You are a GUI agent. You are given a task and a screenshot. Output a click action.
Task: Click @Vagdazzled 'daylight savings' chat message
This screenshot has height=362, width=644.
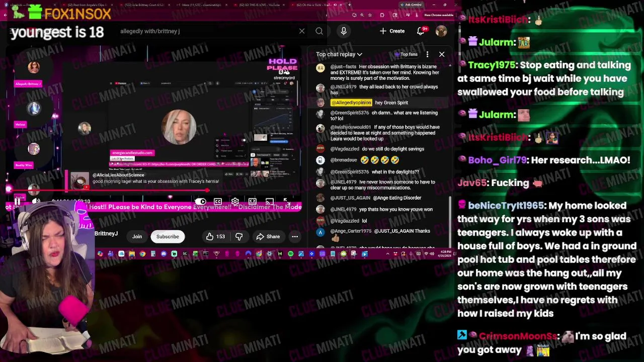coord(377,149)
